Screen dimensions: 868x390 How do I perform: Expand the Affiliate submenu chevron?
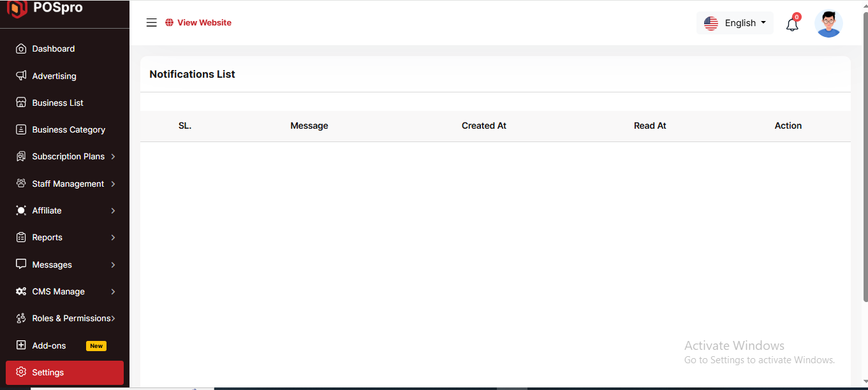pyautogui.click(x=113, y=211)
